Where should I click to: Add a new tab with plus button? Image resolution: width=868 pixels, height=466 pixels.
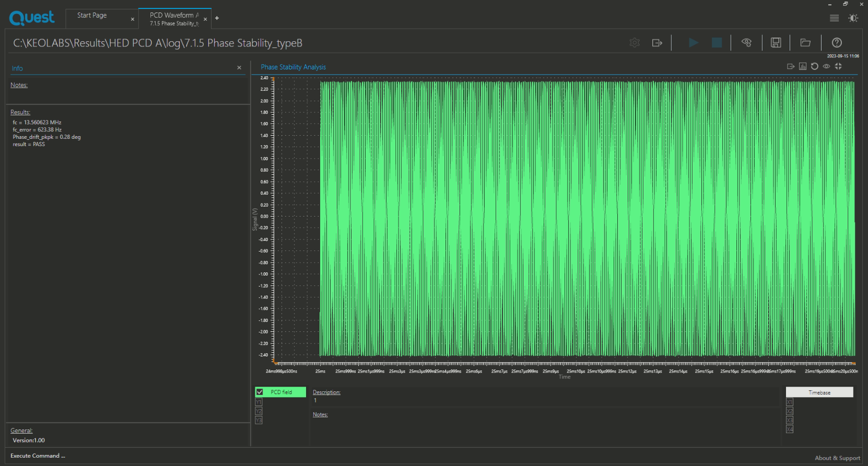[x=217, y=18]
